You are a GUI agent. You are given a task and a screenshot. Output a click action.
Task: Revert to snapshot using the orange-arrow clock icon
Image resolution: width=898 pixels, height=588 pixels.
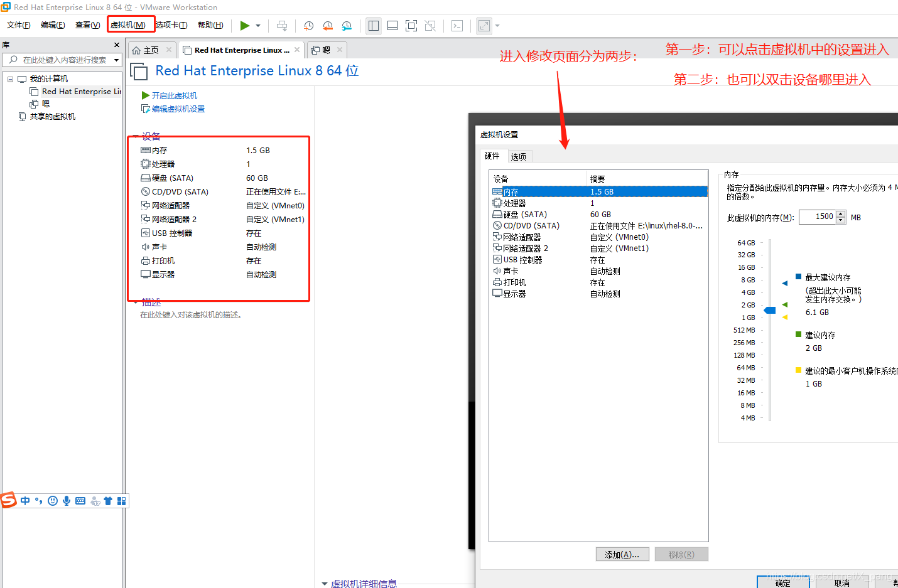pyautogui.click(x=328, y=26)
